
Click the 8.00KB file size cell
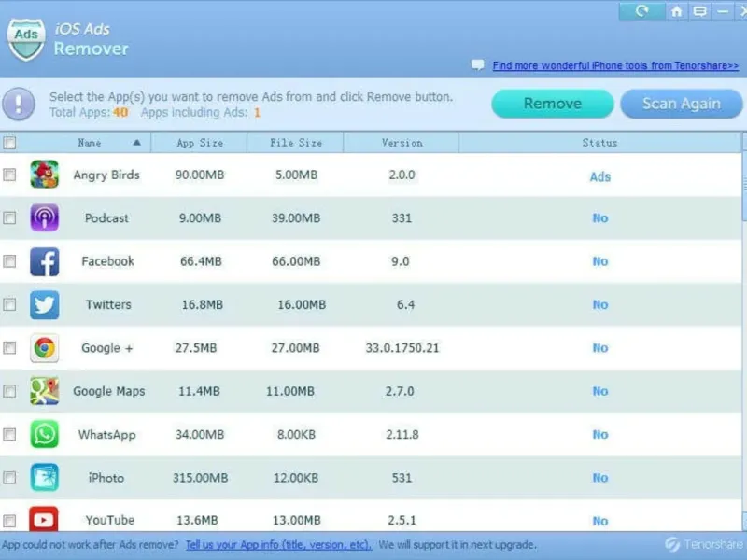pos(296,434)
